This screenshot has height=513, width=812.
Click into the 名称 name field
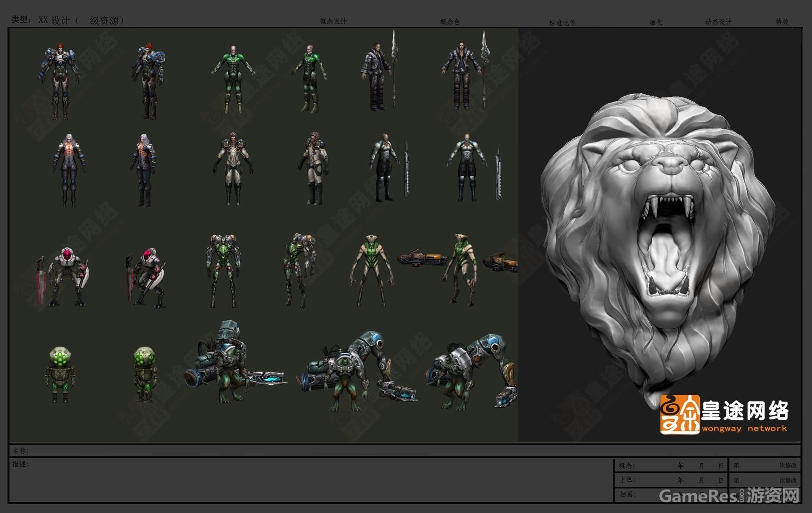pos(405,450)
